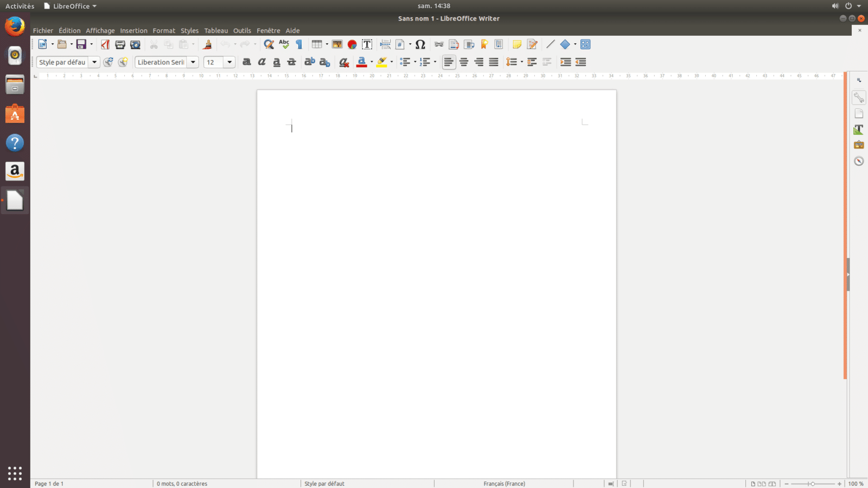
Task: Run the spelling check
Action: [284, 44]
